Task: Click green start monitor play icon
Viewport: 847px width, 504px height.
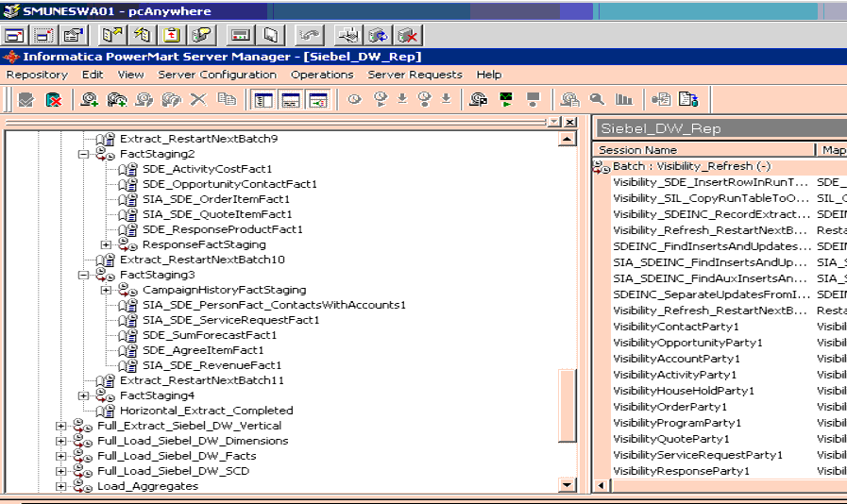Action: pos(506,99)
